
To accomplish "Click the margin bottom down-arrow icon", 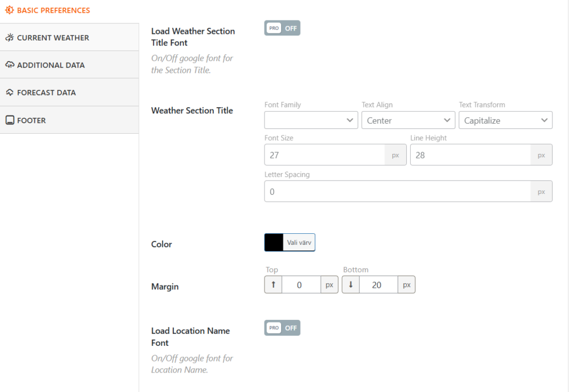I will (x=351, y=285).
